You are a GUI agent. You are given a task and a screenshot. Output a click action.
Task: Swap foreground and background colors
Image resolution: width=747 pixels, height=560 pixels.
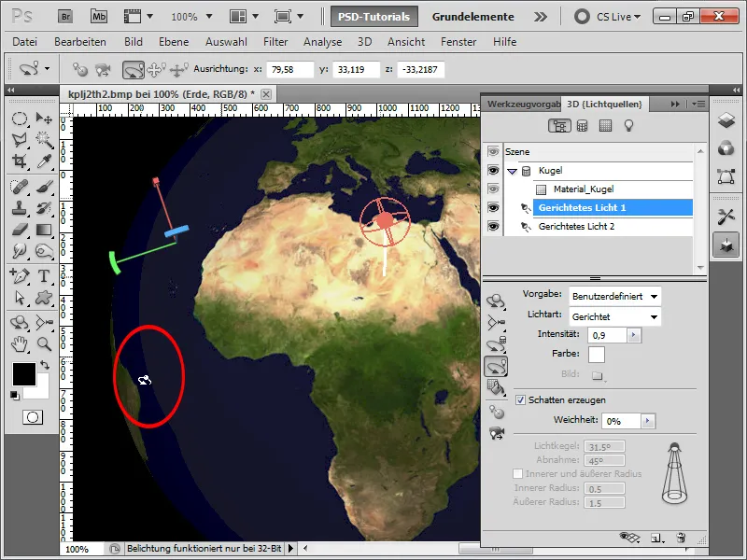[45, 365]
